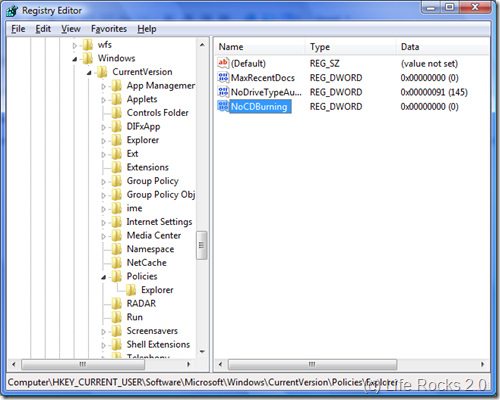This screenshot has width=500, height=400.
Task: Click the Run folder icon
Action: [116, 317]
